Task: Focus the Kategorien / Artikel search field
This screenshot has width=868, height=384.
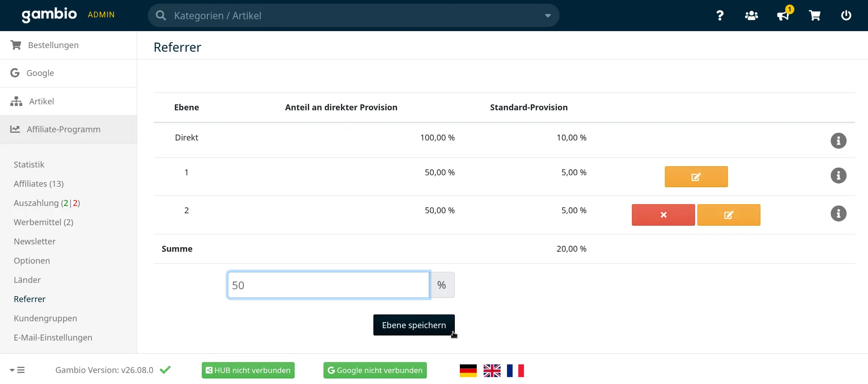Action: coord(354,16)
